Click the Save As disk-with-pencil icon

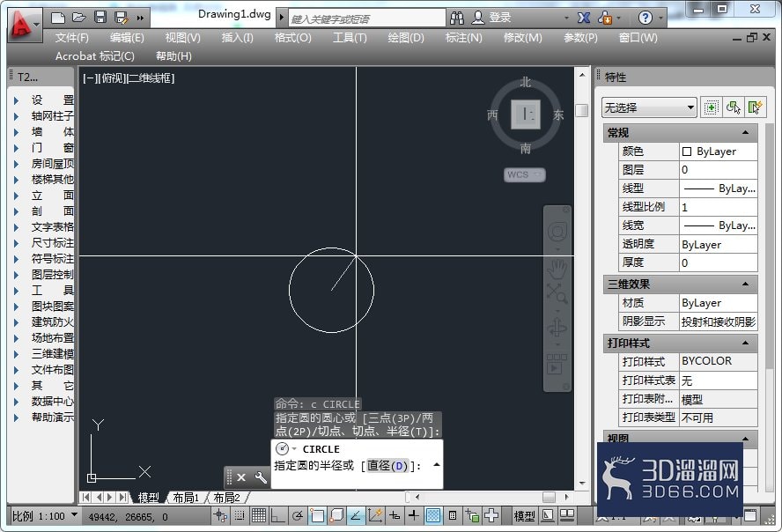pyautogui.click(x=122, y=18)
